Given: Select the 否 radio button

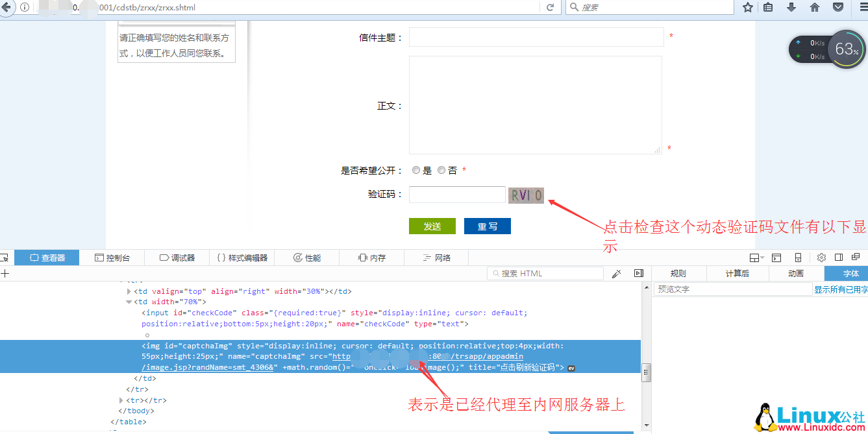Looking at the screenshot, I should click(441, 171).
